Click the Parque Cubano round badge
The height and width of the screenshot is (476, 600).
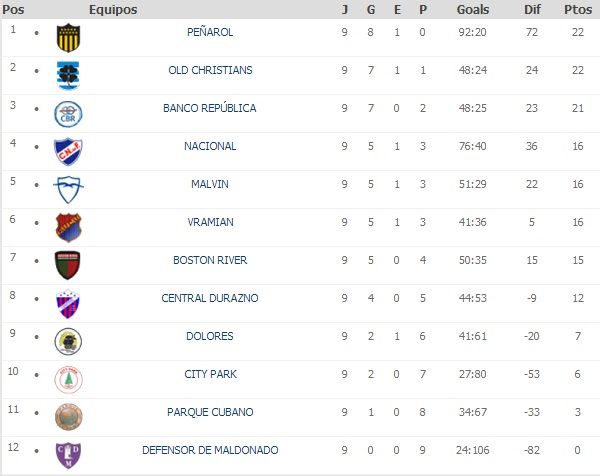[68, 417]
